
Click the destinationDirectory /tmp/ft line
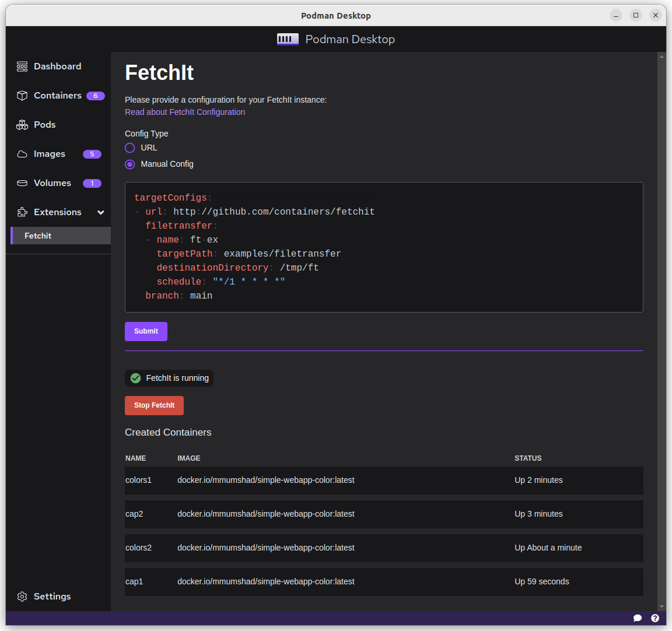[x=237, y=268]
